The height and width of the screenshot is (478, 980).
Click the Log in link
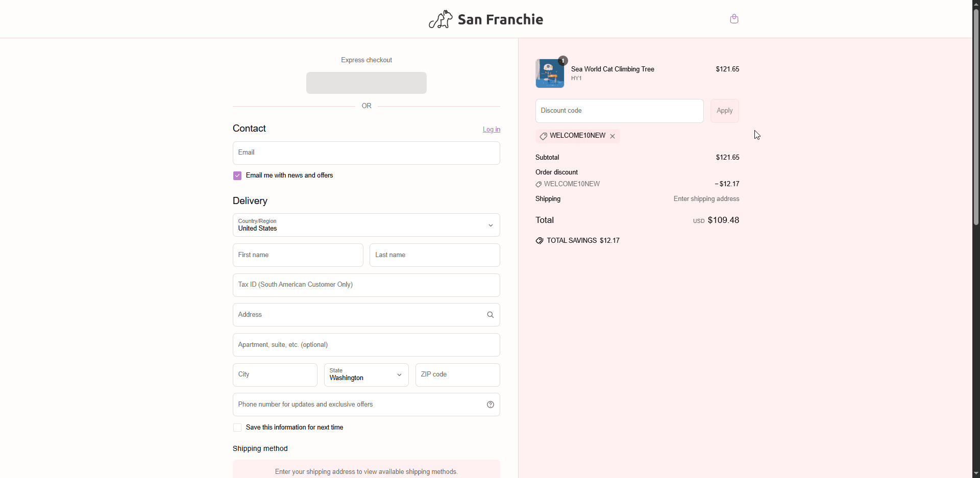point(491,130)
